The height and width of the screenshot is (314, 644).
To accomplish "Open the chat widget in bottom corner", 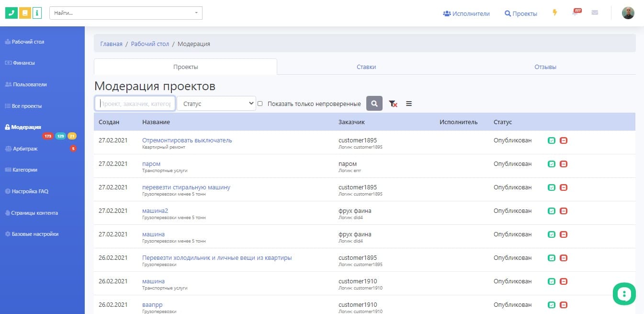I will (x=624, y=293).
